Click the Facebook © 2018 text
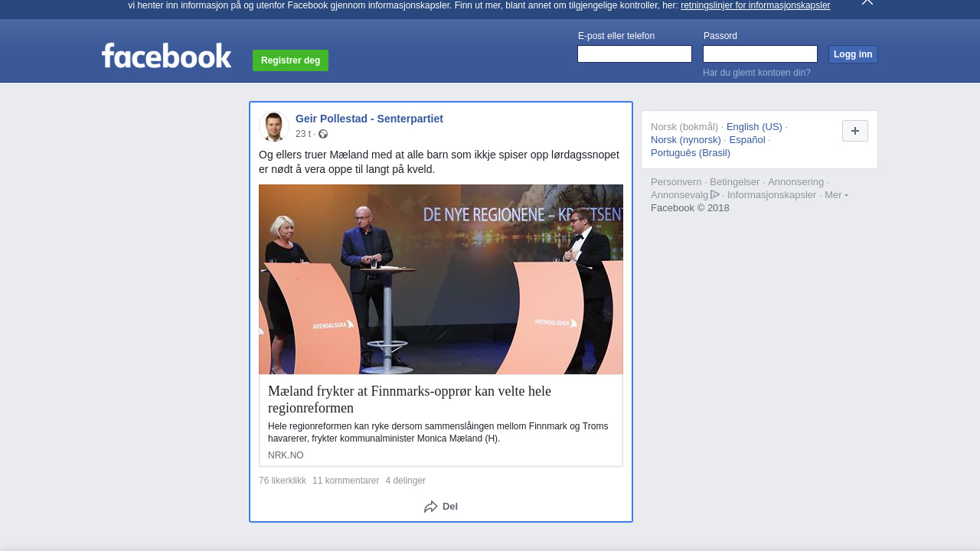This screenshot has width=980, height=551. click(x=690, y=208)
